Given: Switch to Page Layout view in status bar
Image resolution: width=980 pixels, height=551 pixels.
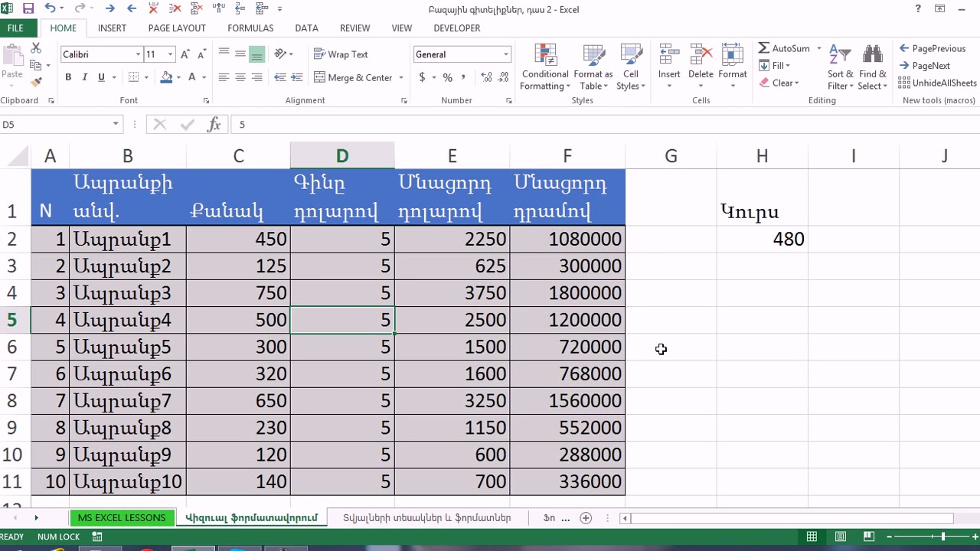Looking at the screenshot, I should coord(841,536).
